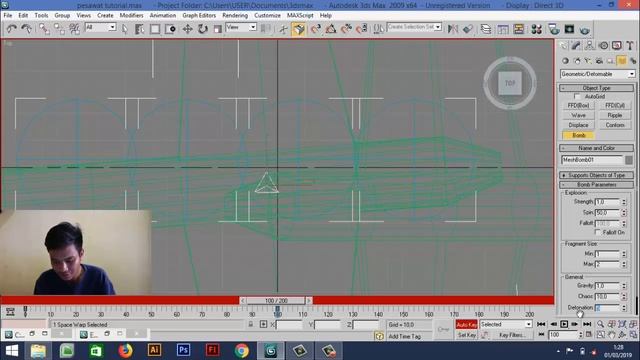
Task: Toggle the Percent Snap icon
Action: 347,29
